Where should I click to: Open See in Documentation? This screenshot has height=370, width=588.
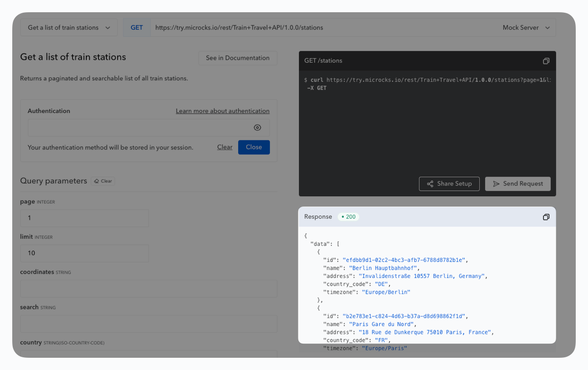[x=238, y=58]
